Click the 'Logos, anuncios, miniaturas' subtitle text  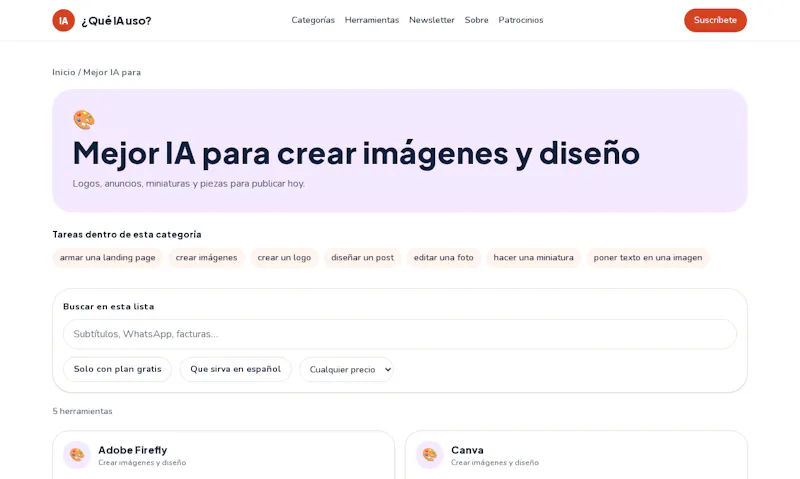(x=189, y=184)
